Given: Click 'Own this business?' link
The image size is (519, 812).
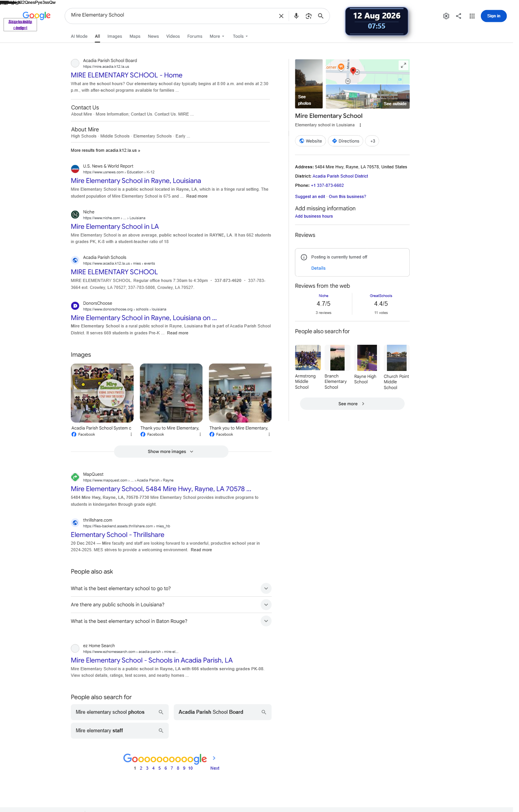Looking at the screenshot, I should (347, 197).
